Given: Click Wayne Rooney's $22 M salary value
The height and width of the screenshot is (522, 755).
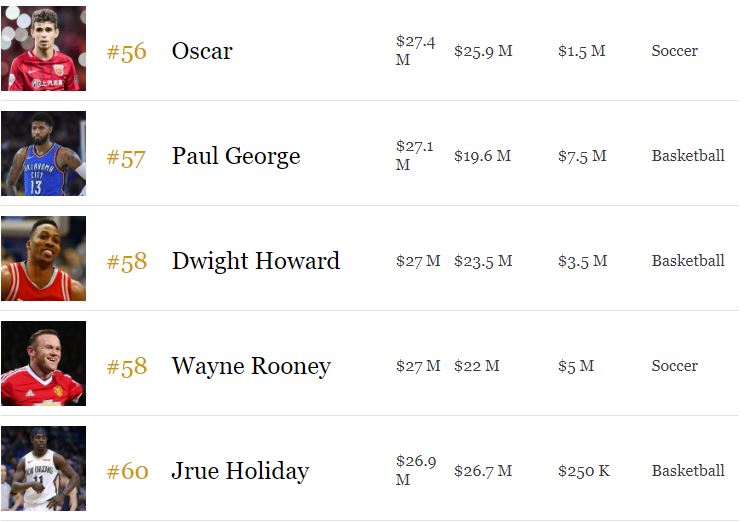Looking at the screenshot, I should click(477, 366).
